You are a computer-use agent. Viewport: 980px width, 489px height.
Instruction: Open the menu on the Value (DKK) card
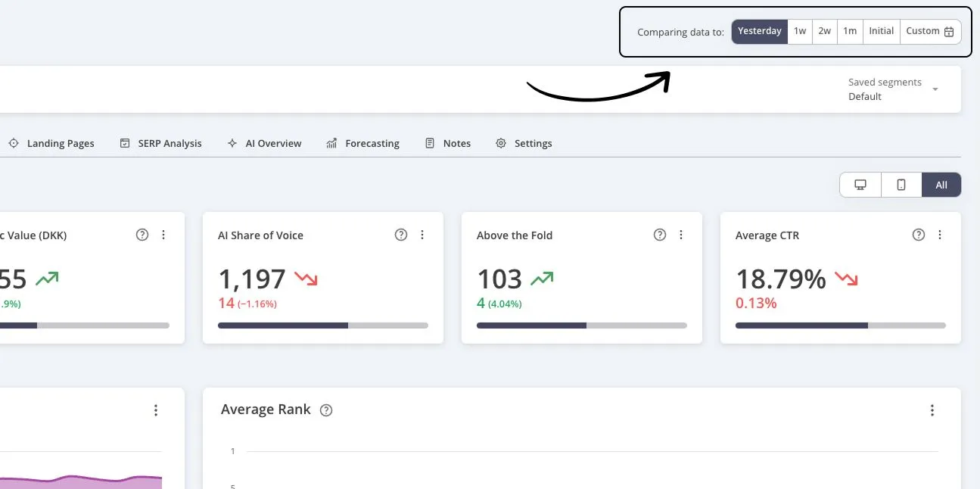coord(163,235)
